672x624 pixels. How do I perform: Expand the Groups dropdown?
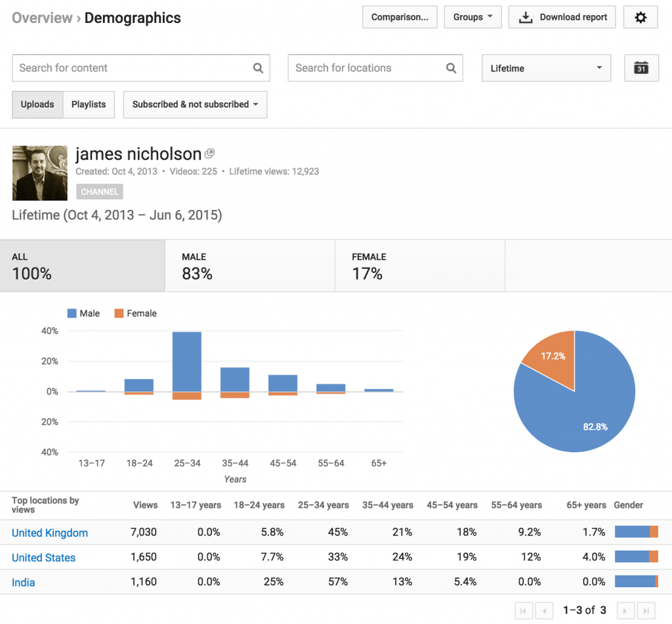pos(472,18)
